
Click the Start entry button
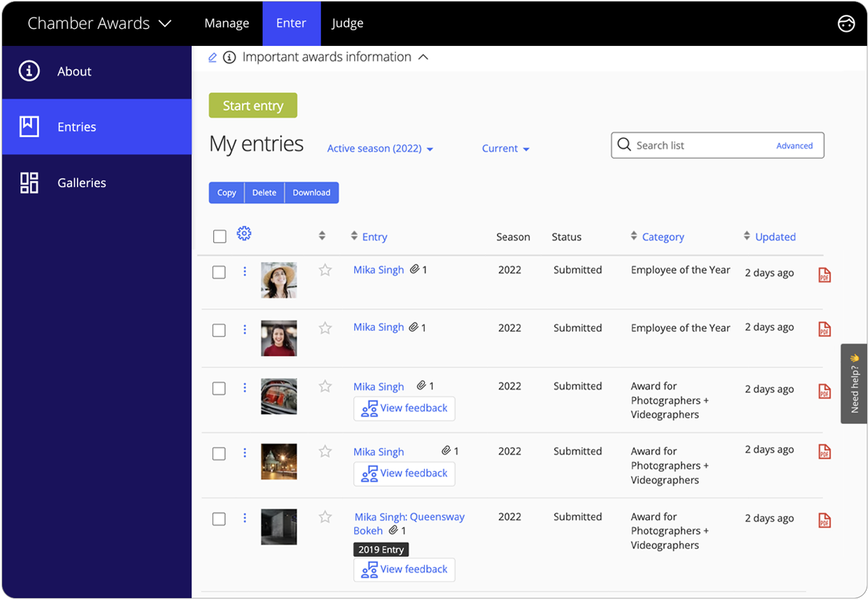tap(253, 106)
